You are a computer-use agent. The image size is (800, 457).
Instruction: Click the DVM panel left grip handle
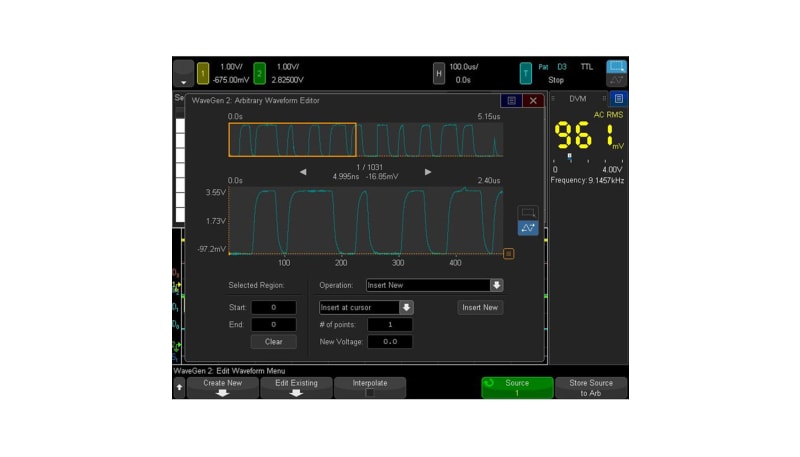coord(553,98)
